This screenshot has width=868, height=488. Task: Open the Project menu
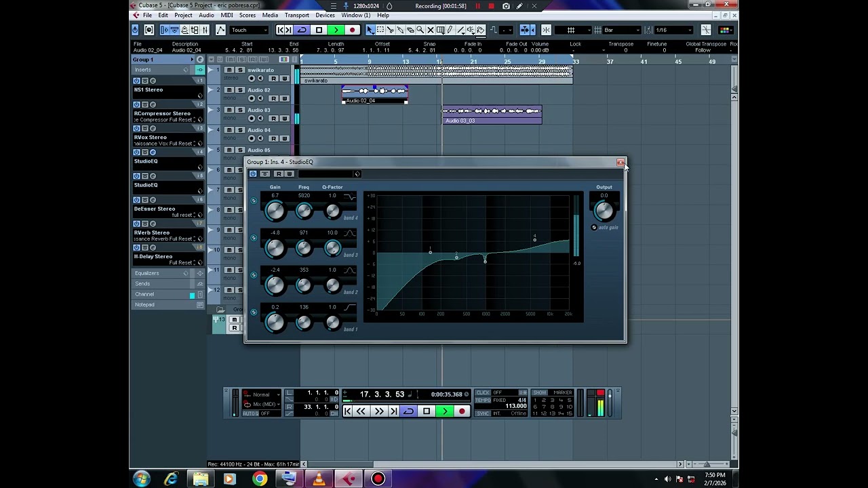(183, 15)
